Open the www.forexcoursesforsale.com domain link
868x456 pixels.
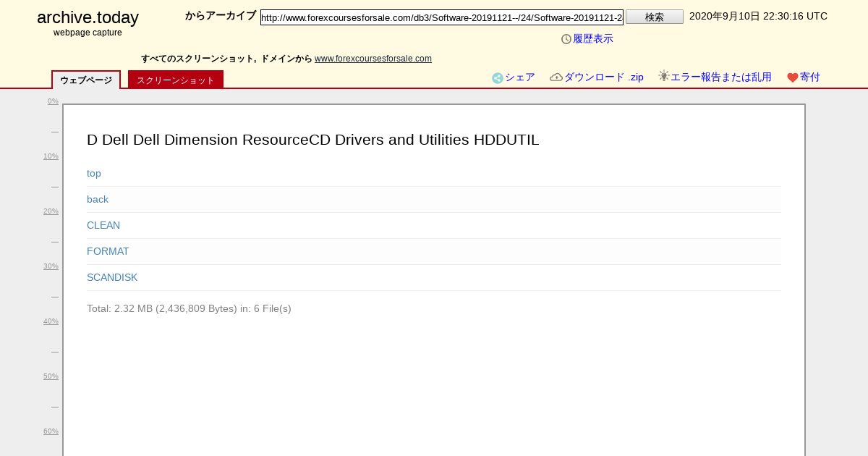coord(373,59)
